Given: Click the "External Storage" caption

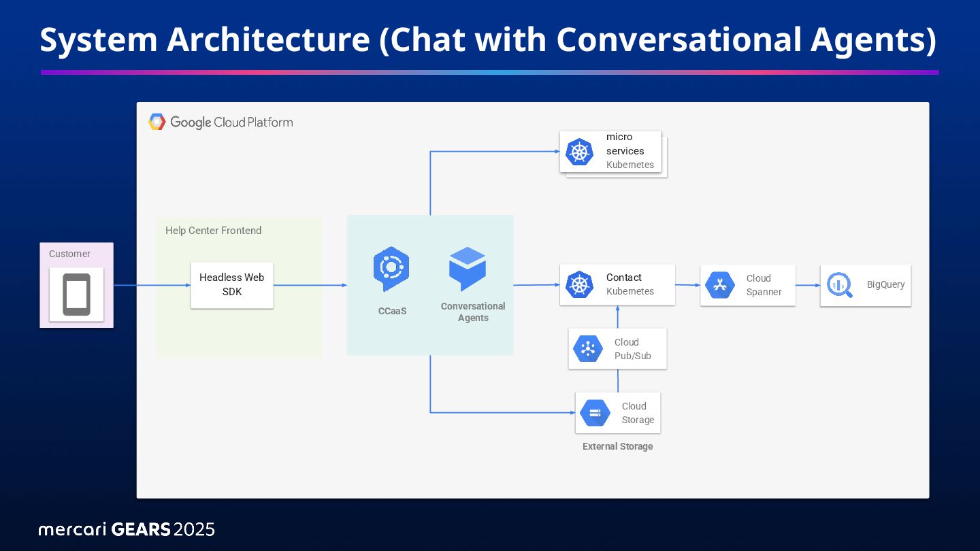Looking at the screenshot, I should click(618, 446).
